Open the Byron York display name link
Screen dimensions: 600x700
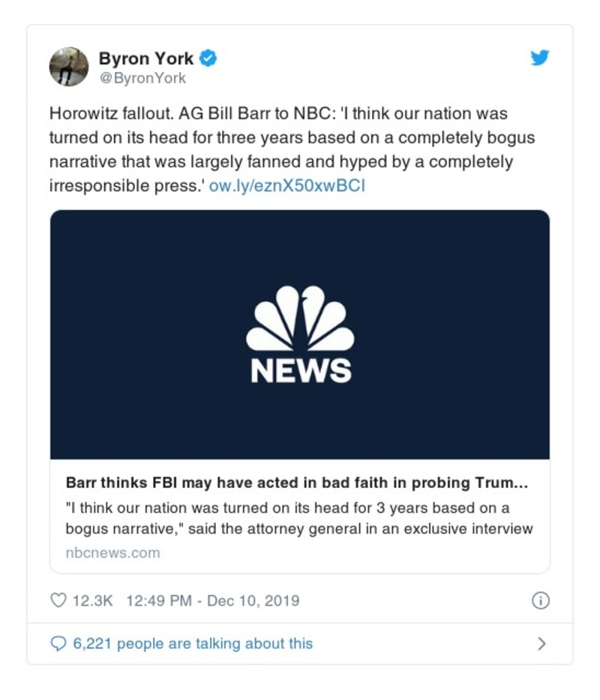click(x=145, y=58)
